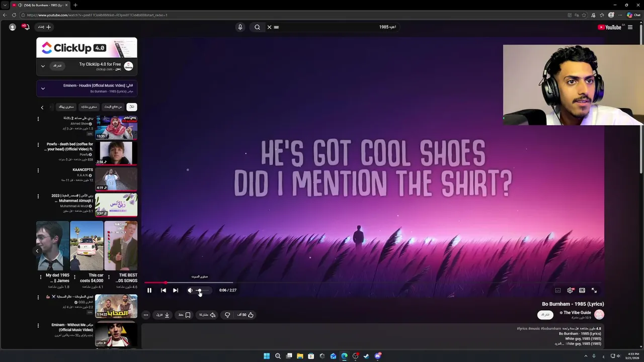Open File Explorer from taskbar
The width and height of the screenshot is (644, 362).
[300, 356]
